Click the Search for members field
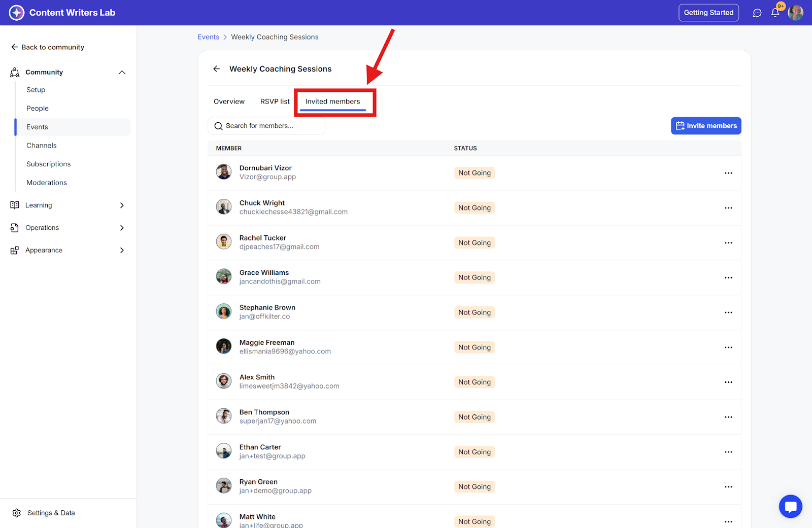 tap(266, 126)
